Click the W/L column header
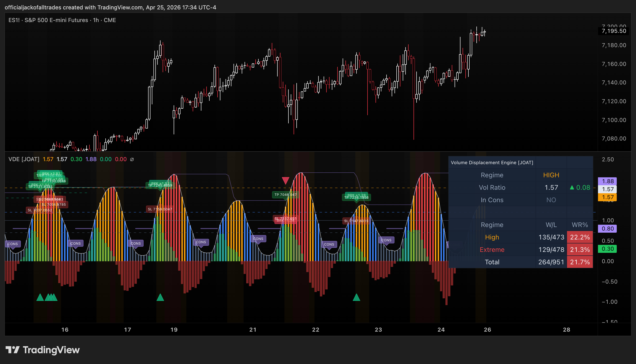Viewport: 636px width, 364px height. 551,225
